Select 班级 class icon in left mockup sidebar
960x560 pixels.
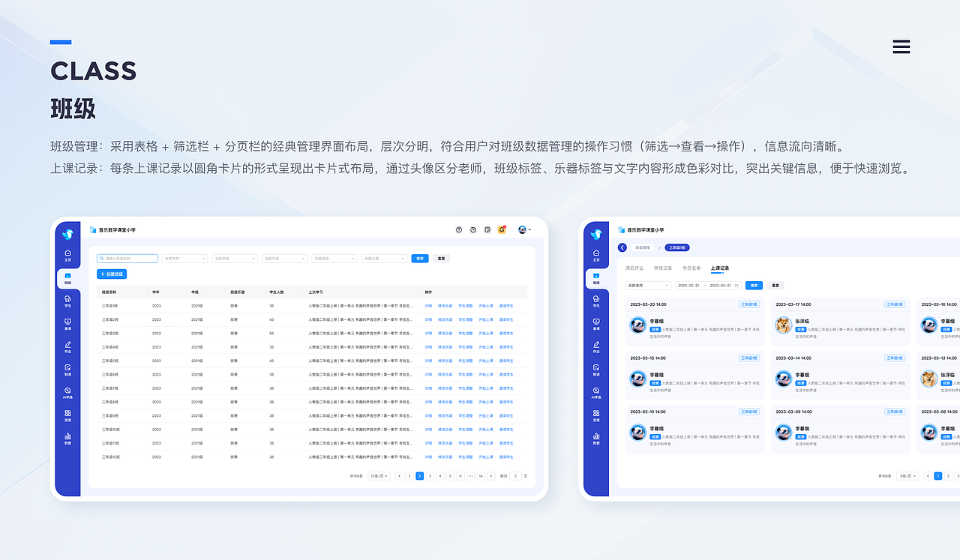[68, 279]
